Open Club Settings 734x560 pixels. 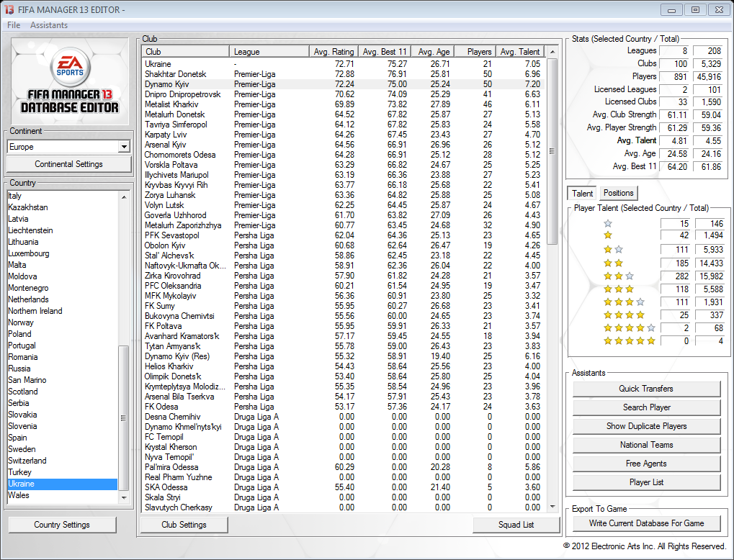point(184,525)
